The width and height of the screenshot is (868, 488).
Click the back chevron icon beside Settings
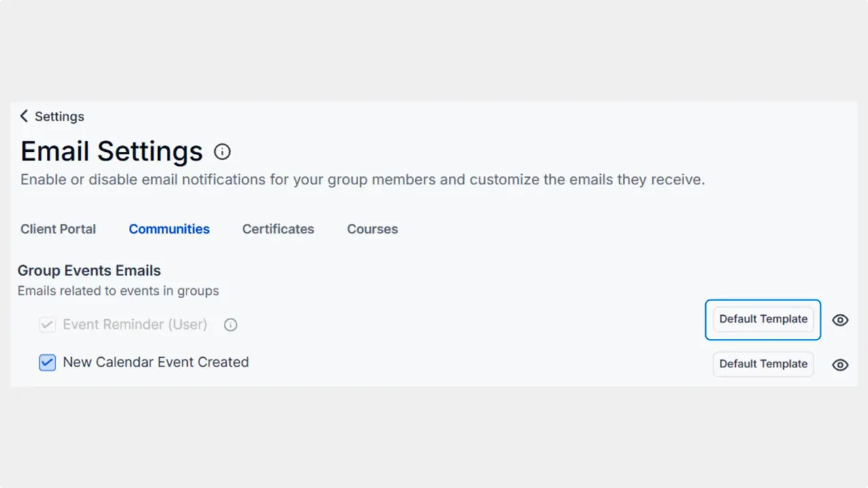[24, 116]
